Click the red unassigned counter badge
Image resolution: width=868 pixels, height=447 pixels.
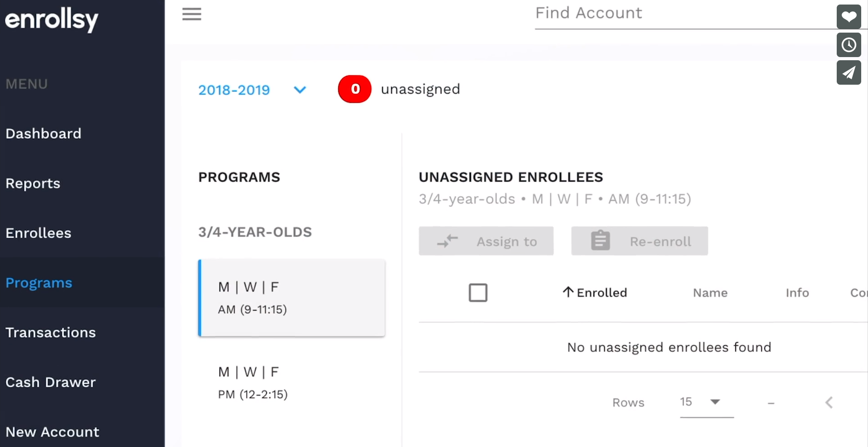click(x=354, y=89)
